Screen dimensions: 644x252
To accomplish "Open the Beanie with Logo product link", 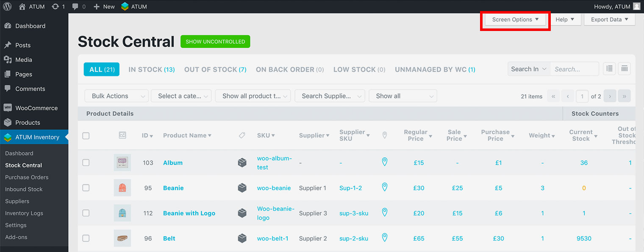I will [189, 213].
